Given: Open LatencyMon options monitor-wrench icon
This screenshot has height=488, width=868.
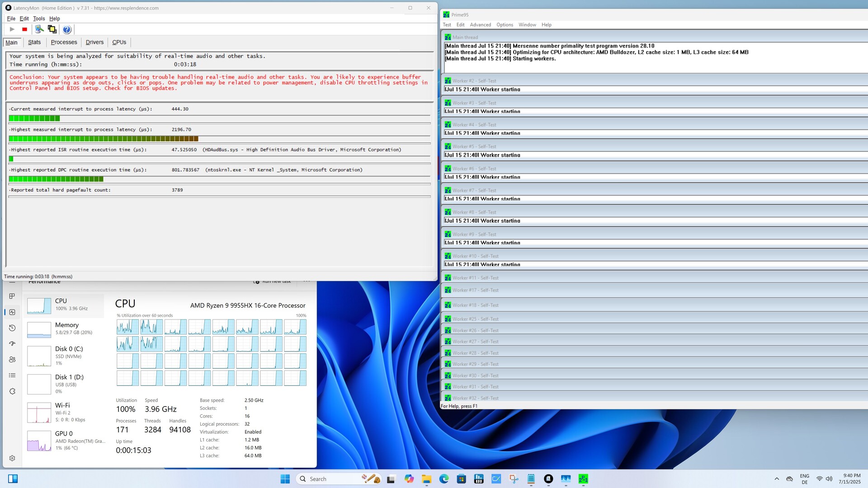Looking at the screenshot, I should click(39, 29).
